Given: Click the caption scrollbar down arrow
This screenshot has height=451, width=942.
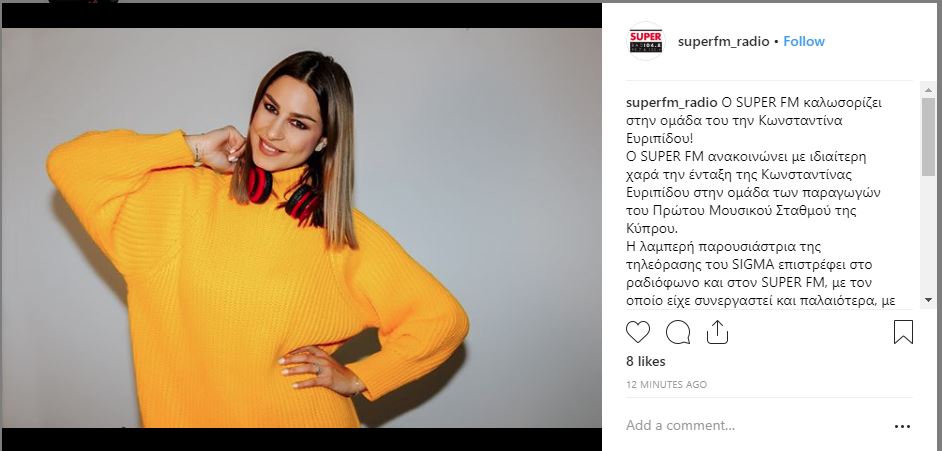Looking at the screenshot, I should [x=928, y=300].
